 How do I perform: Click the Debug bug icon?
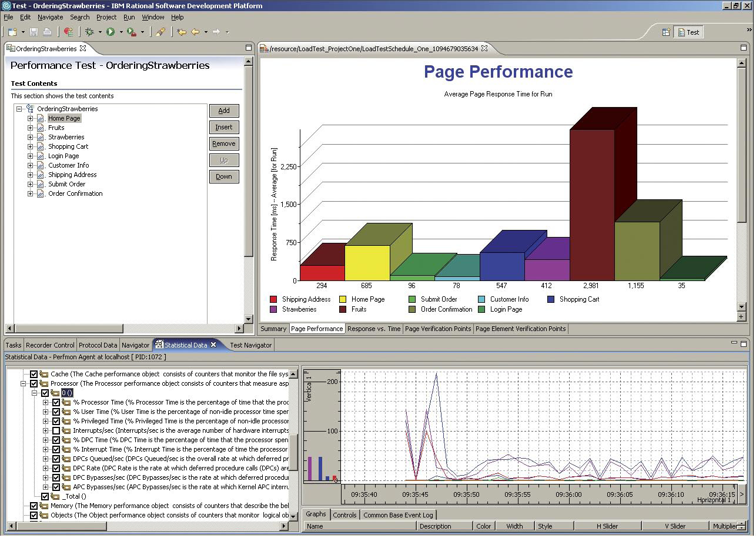pyautogui.click(x=89, y=32)
